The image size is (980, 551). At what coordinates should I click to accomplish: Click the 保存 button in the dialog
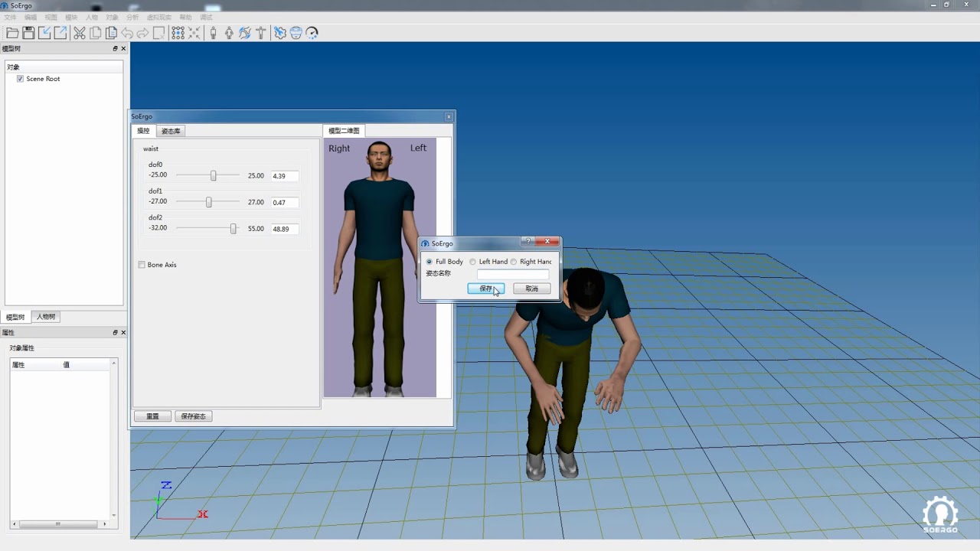click(x=486, y=289)
